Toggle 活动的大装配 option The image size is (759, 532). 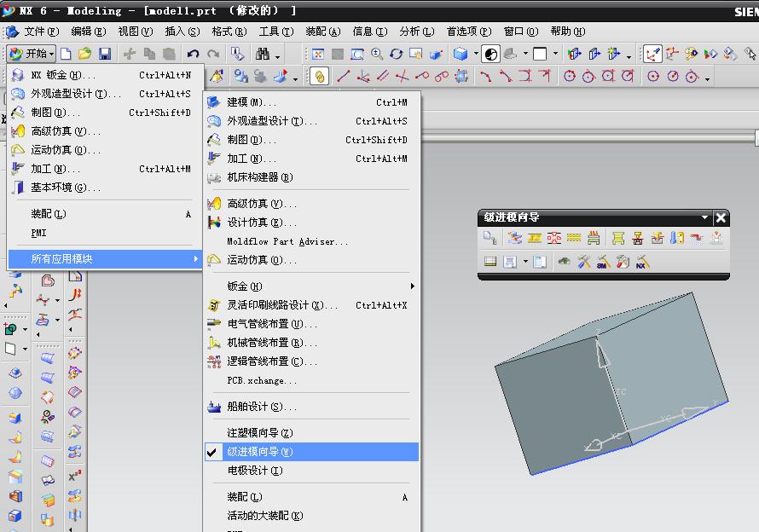coord(311,516)
